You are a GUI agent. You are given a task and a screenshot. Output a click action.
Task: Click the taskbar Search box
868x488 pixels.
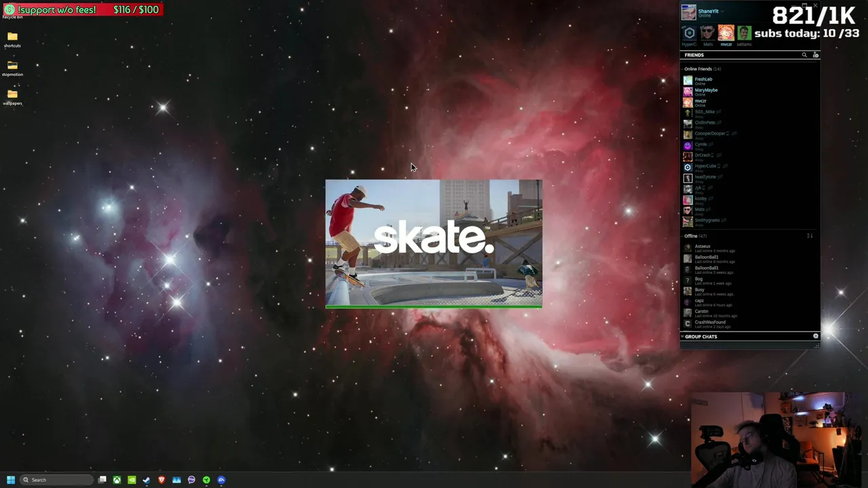[57, 480]
